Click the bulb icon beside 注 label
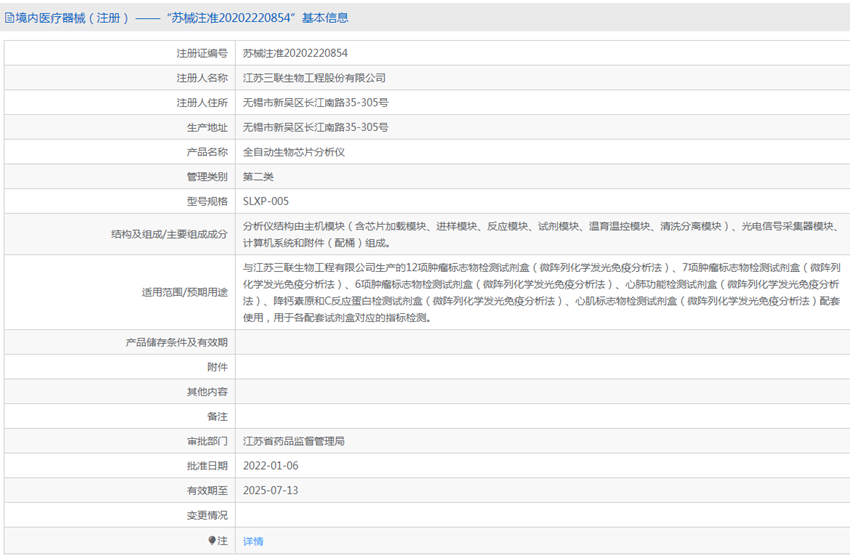The height and width of the screenshot is (555, 850). pyautogui.click(x=212, y=540)
